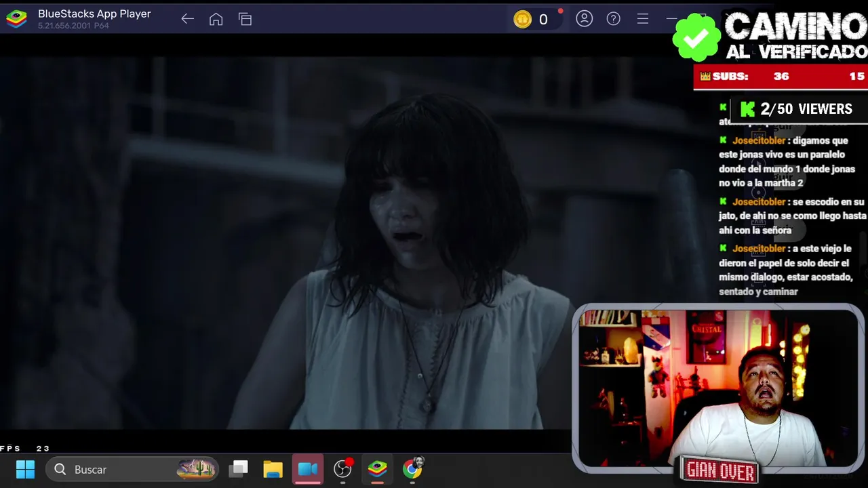868x488 pixels.
Task: Go to the BlueStacks home screen
Action: coord(216,19)
